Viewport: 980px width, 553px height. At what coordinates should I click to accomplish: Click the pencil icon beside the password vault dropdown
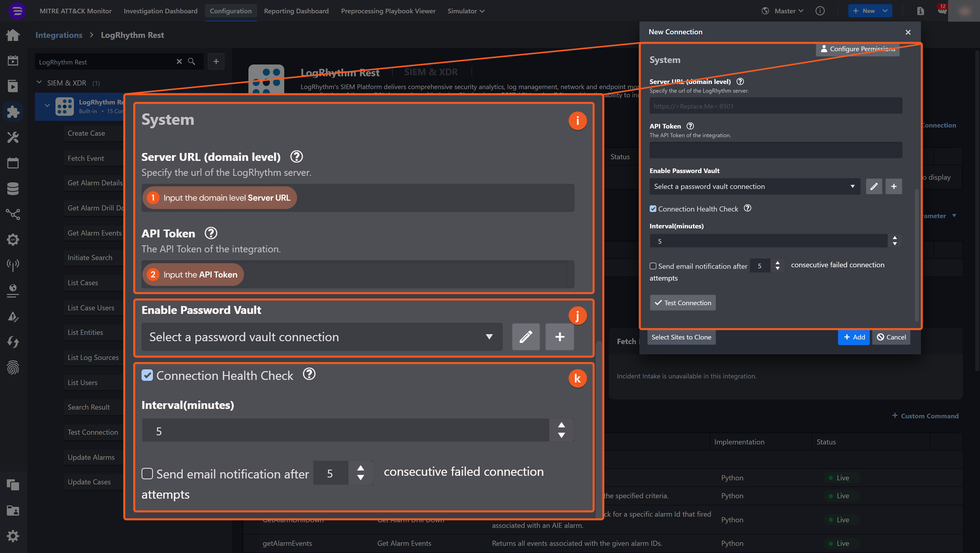point(874,186)
